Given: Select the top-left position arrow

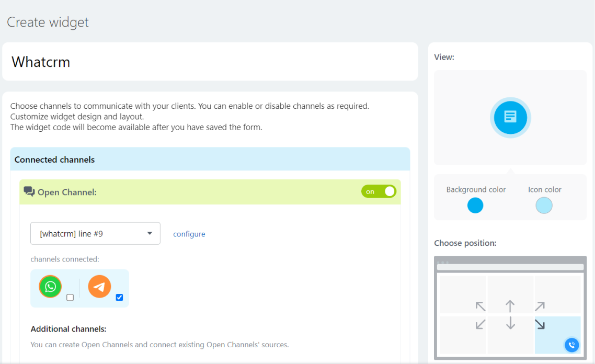Looking at the screenshot, I should point(480,306).
